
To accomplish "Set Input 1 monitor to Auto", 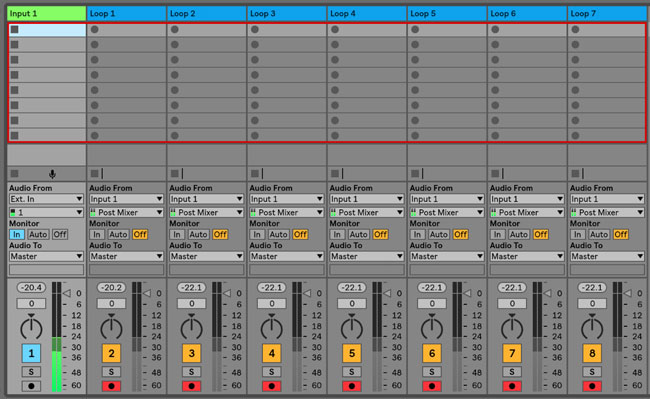I will tap(38, 235).
